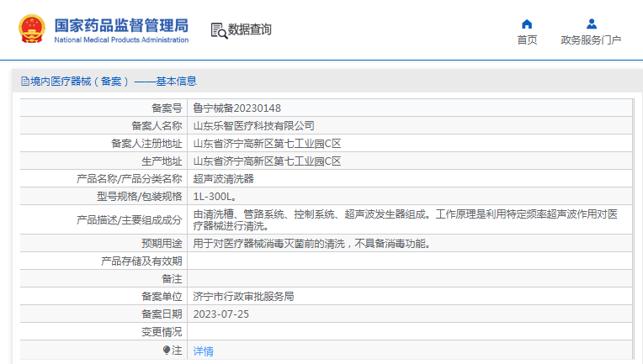
Task: Click the 生产地址 row label
Action: coord(162,161)
